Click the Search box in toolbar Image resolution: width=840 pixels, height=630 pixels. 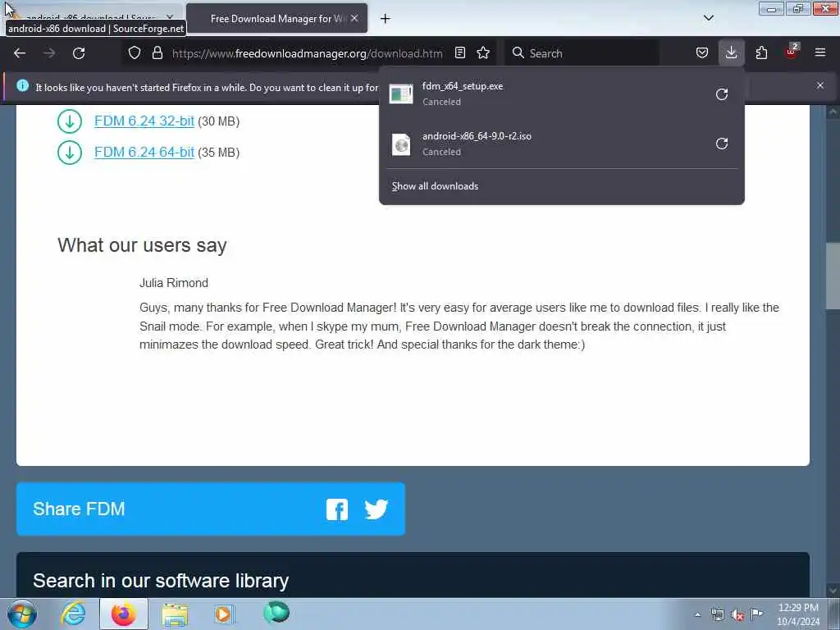tap(582, 53)
